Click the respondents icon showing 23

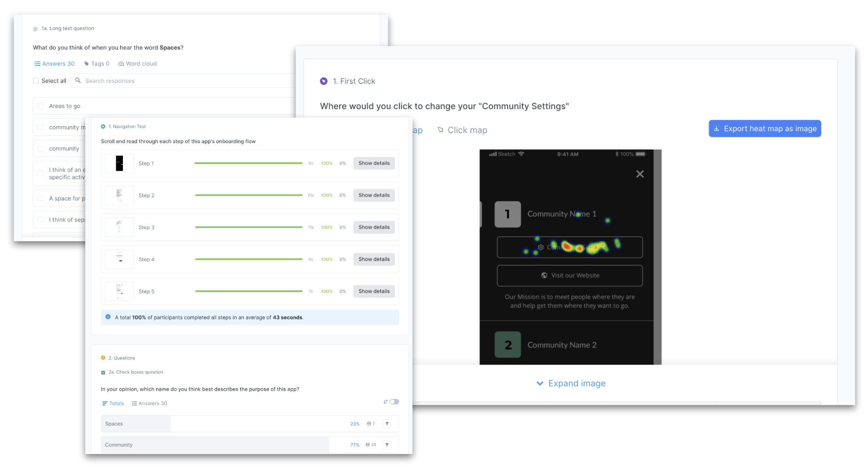368,445
